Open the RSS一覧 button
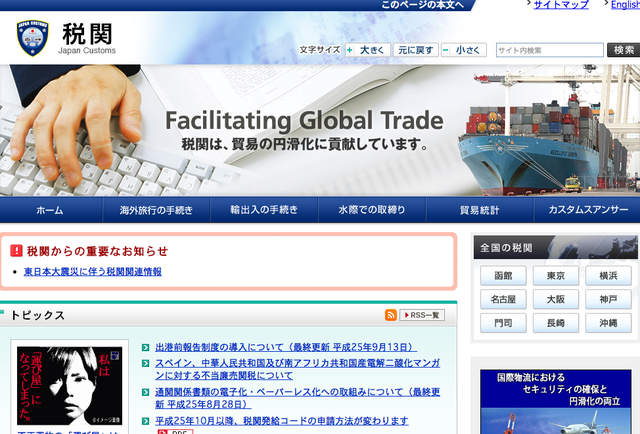This screenshot has width=640, height=434. click(x=422, y=315)
